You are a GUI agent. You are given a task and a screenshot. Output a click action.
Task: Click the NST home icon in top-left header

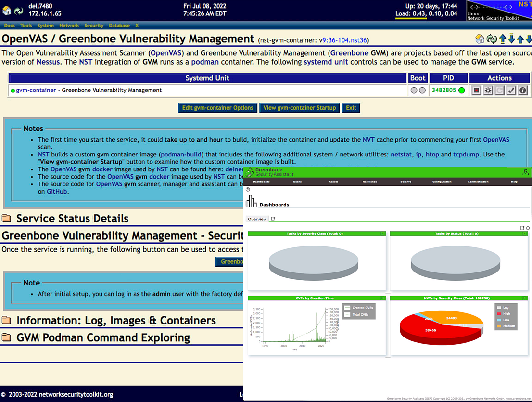point(7,11)
